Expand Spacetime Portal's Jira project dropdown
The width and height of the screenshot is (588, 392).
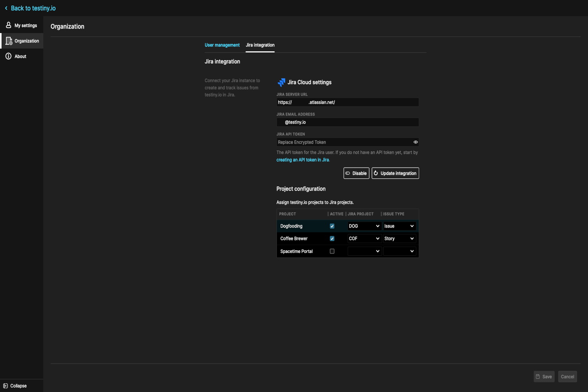click(x=364, y=251)
